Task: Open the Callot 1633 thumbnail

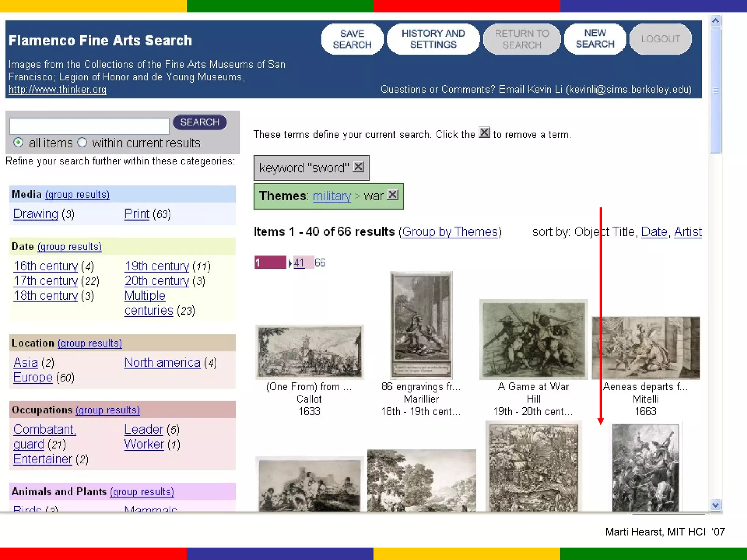Action: pos(309,352)
